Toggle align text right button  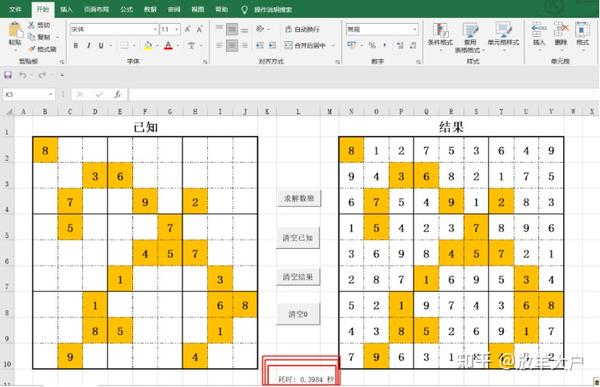pyautogui.click(x=244, y=46)
